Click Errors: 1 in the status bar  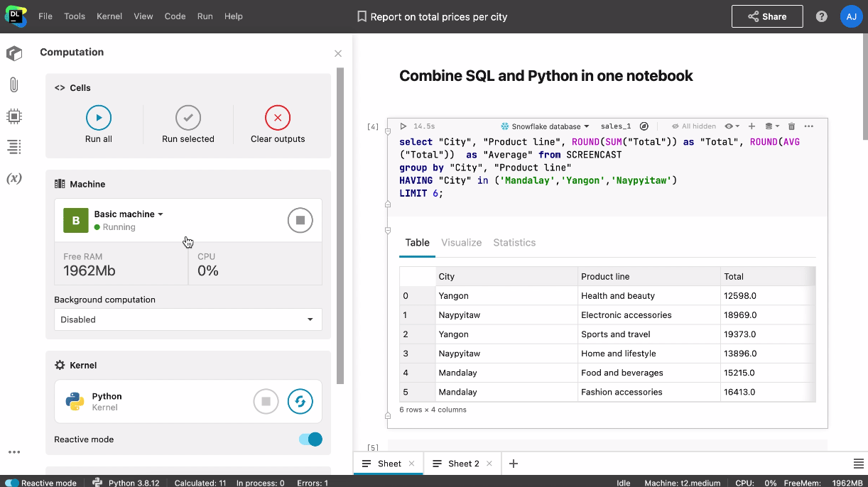[313, 483]
